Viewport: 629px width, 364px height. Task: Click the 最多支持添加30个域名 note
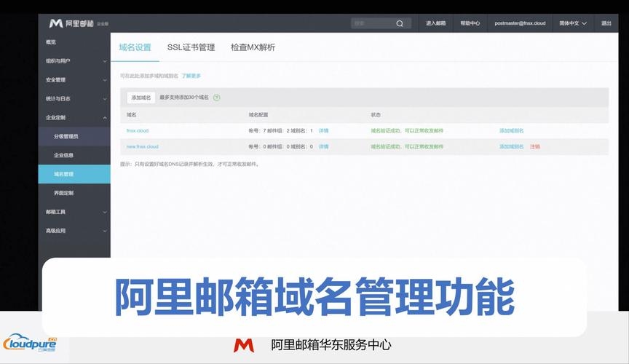[184, 98]
